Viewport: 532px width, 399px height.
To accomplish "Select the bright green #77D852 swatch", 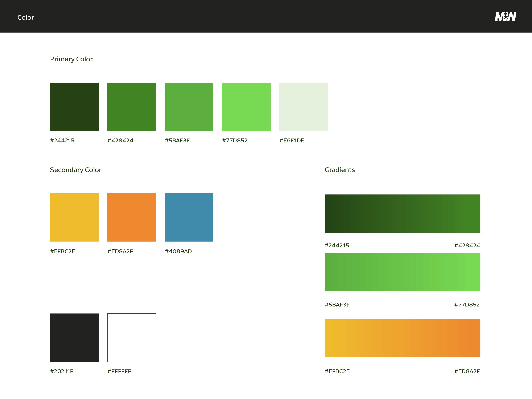I will pyautogui.click(x=246, y=107).
